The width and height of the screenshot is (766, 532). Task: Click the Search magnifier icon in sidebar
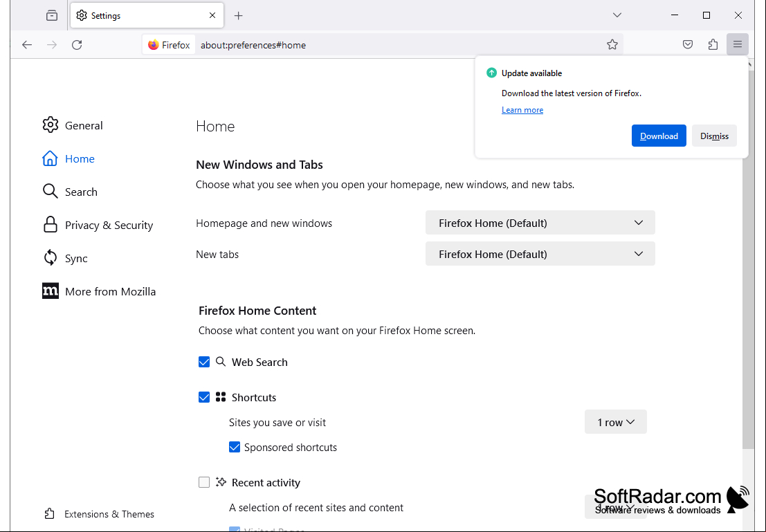point(51,192)
